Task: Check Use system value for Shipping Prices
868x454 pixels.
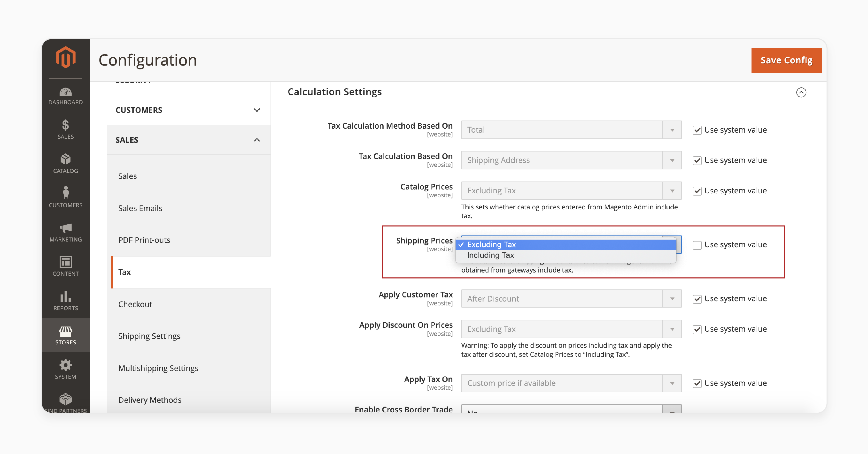Action: 697,245
